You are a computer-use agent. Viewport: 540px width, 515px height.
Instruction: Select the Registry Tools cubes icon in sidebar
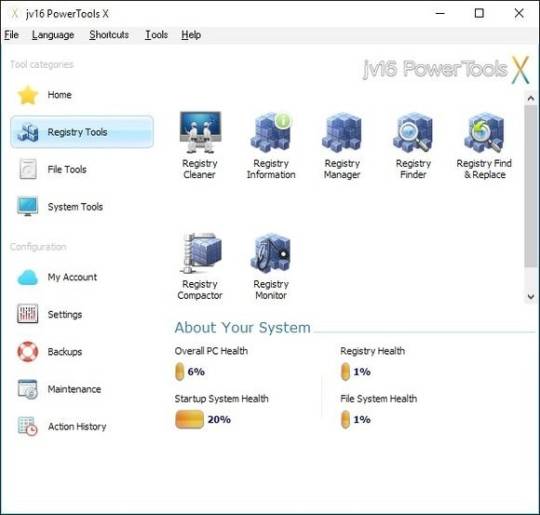coord(28,132)
